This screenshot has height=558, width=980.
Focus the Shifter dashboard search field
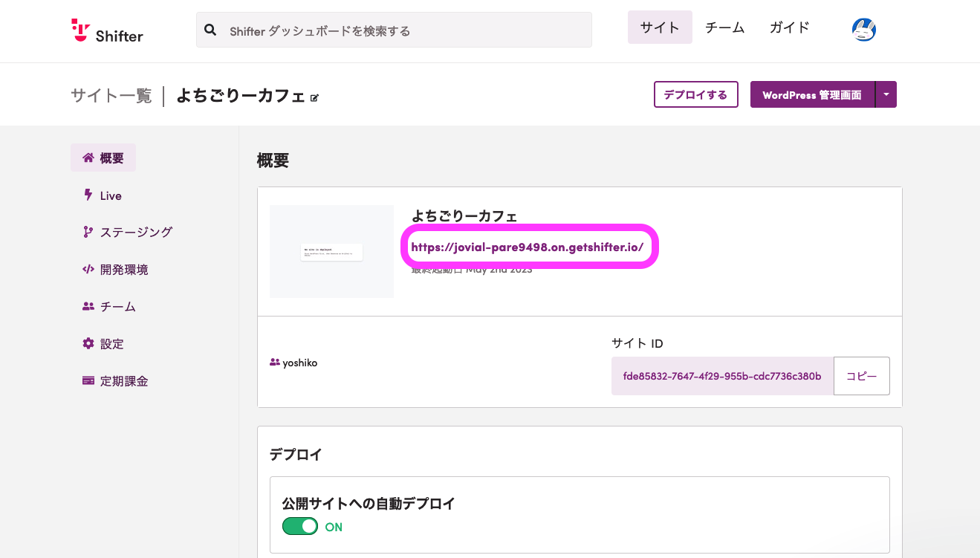pos(394,30)
